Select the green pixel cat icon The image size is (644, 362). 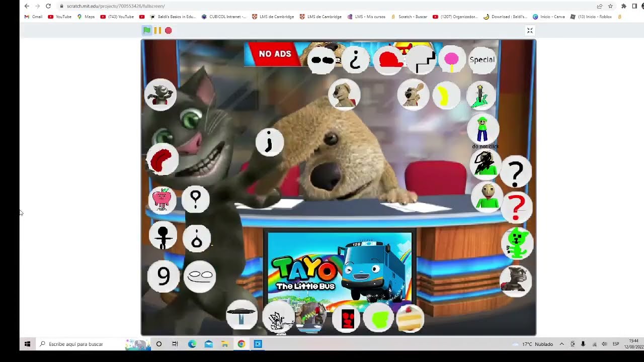pyautogui.click(x=517, y=243)
